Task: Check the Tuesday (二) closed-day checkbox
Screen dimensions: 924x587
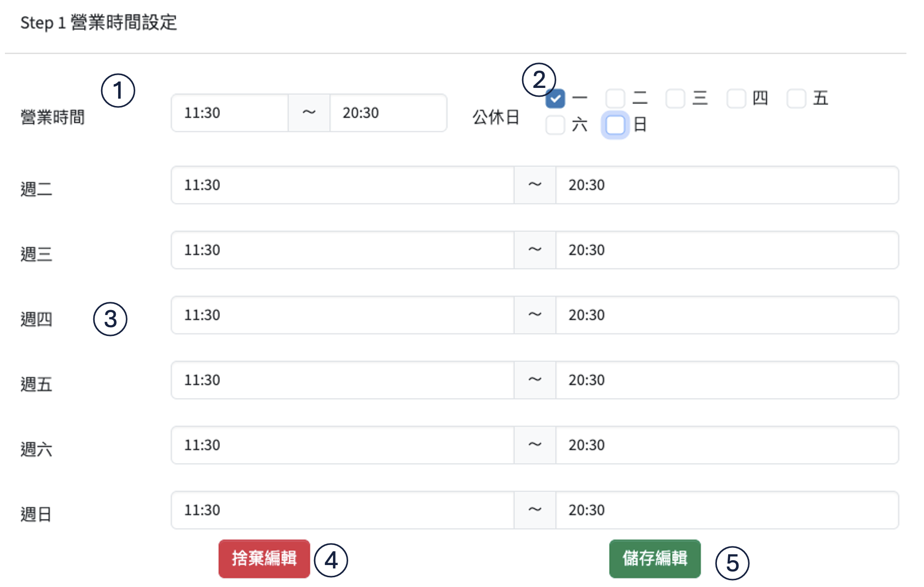Action: 615,99
